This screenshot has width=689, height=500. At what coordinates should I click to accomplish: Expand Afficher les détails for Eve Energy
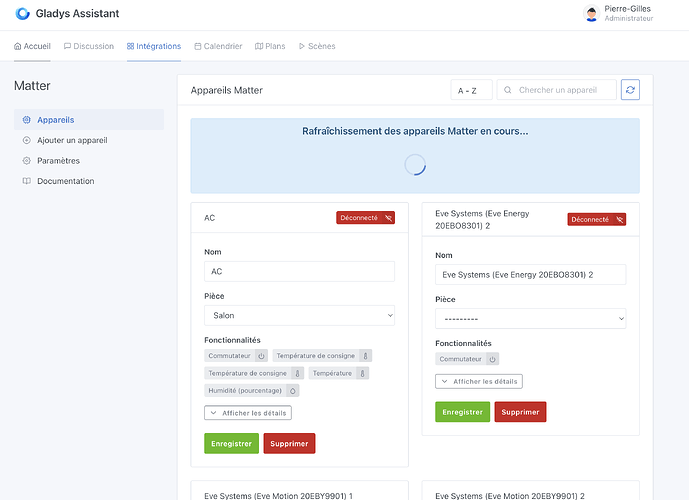(x=479, y=381)
